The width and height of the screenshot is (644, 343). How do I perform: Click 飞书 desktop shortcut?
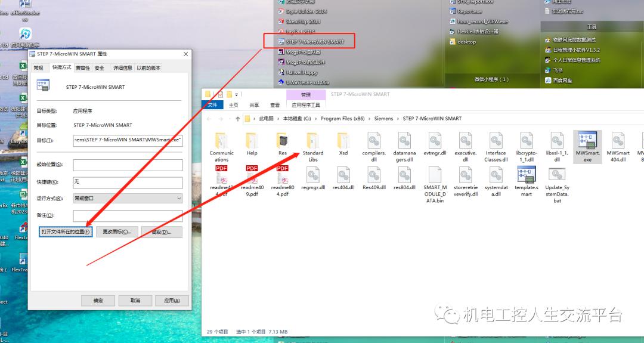(554, 70)
